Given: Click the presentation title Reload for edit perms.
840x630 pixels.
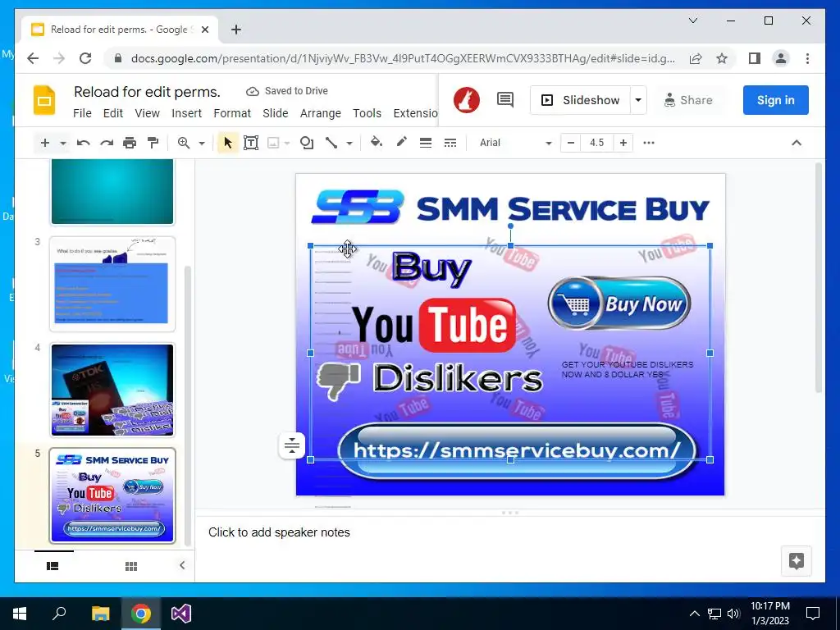Looking at the screenshot, I should coord(148,92).
